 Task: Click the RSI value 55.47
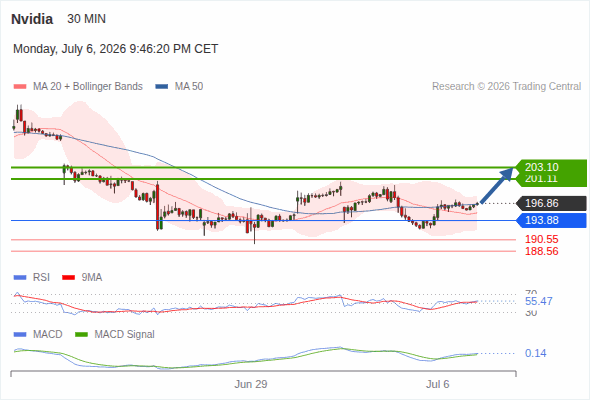pos(539,301)
